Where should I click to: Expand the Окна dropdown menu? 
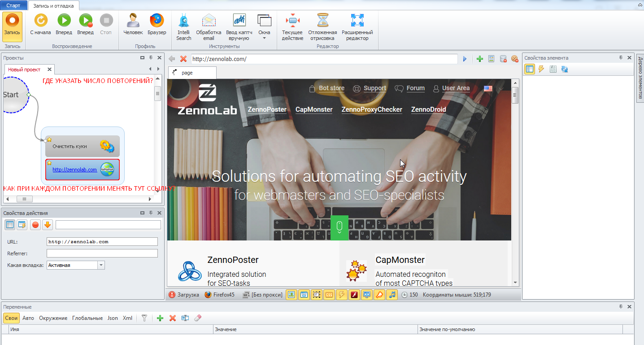[x=264, y=27]
